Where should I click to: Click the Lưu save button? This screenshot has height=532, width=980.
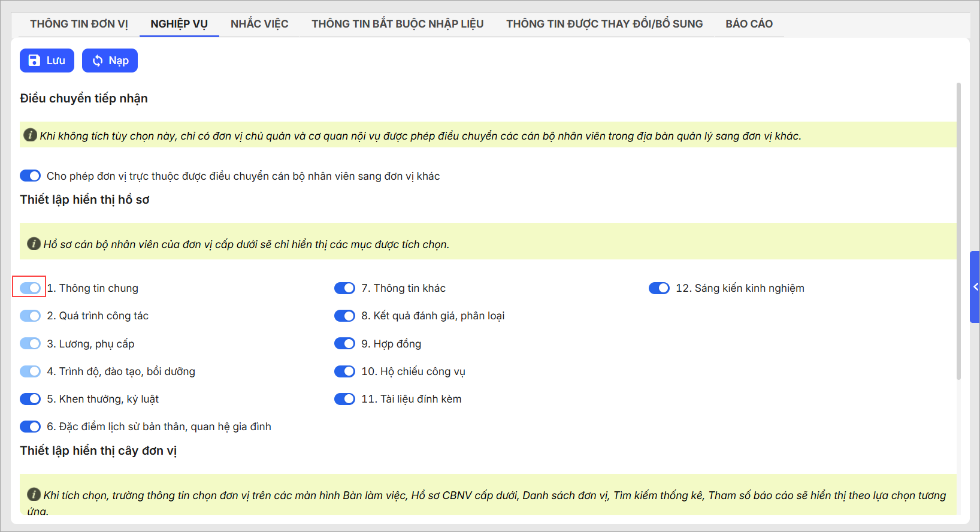pyautogui.click(x=47, y=61)
